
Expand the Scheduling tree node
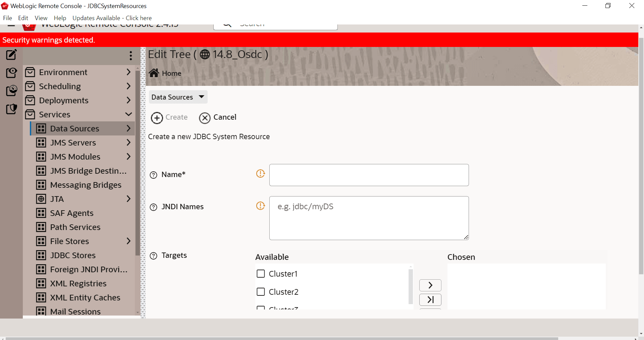point(128,86)
